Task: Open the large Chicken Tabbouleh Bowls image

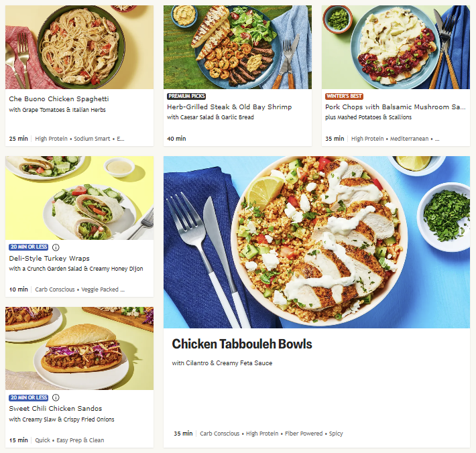Action: [x=316, y=242]
